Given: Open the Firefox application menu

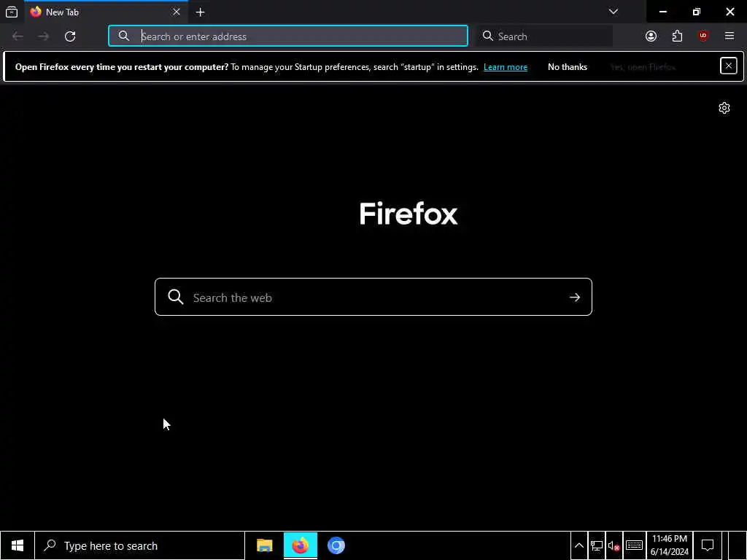Looking at the screenshot, I should coord(729,36).
